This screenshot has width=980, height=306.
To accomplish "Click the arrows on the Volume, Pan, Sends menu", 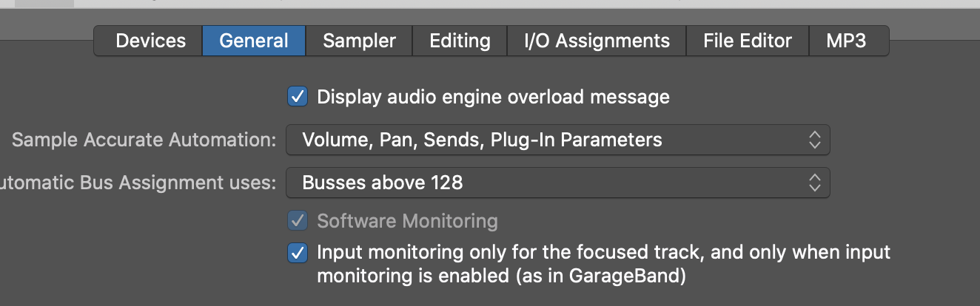I will tap(814, 140).
